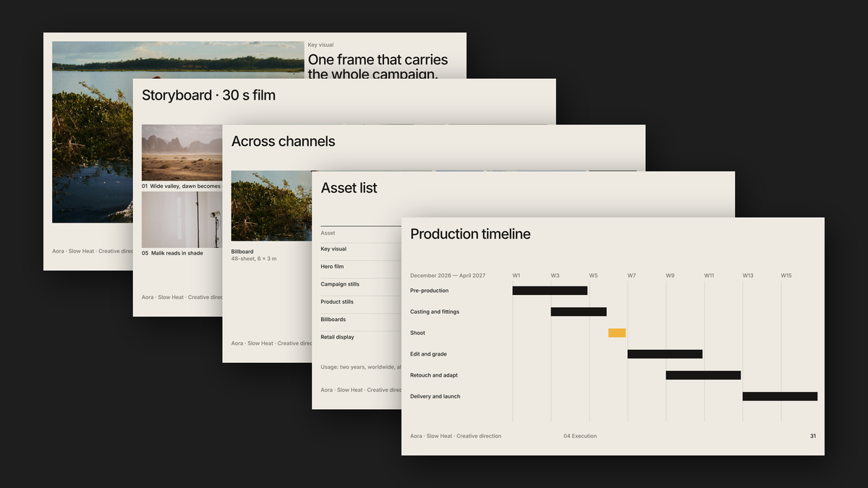This screenshot has height=488, width=868.
Task: Open the studio light storyboard frame 05
Action: 182,219
